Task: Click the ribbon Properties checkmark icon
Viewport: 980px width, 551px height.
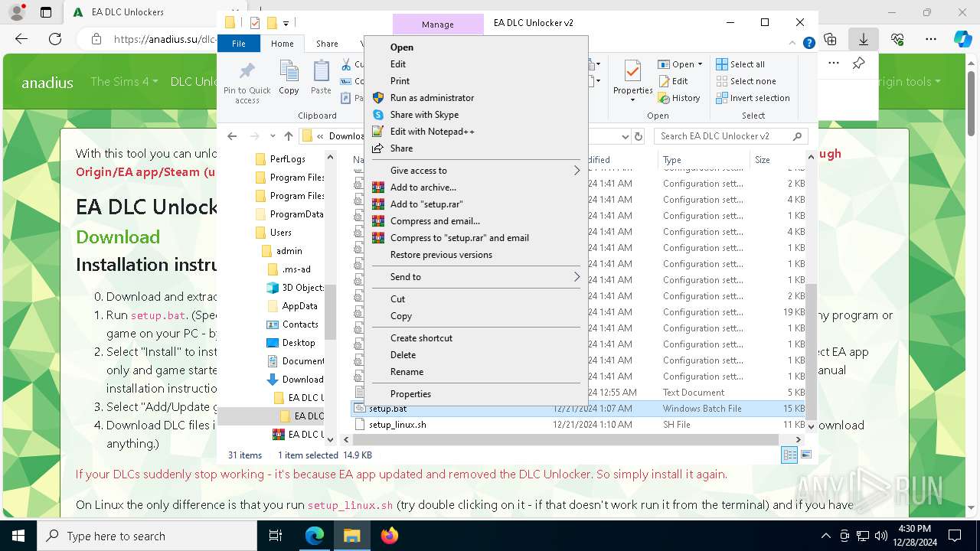Action: click(x=632, y=72)
